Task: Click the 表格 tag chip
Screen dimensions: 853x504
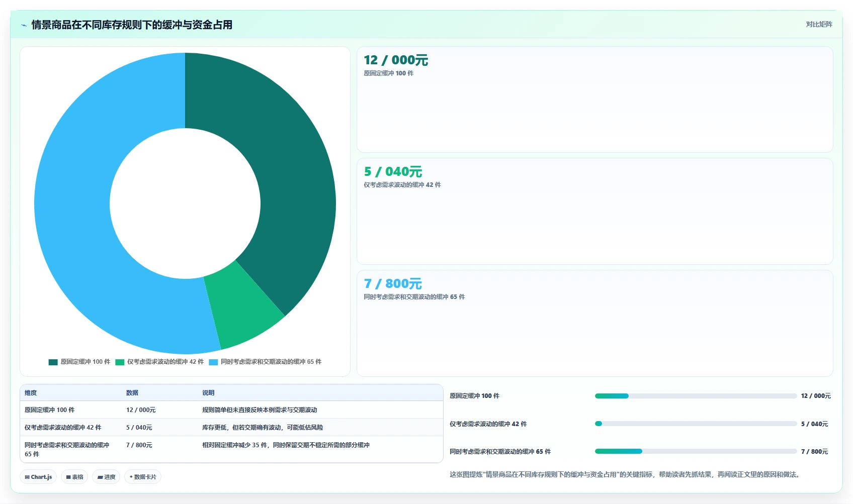Action: pos(74,477)
